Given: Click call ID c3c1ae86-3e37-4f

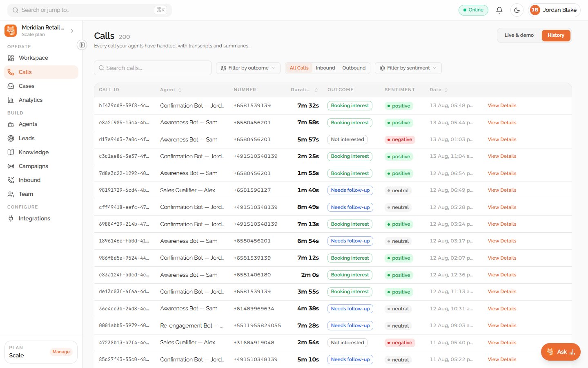Looking at the screenshot, I should point(124,156).
